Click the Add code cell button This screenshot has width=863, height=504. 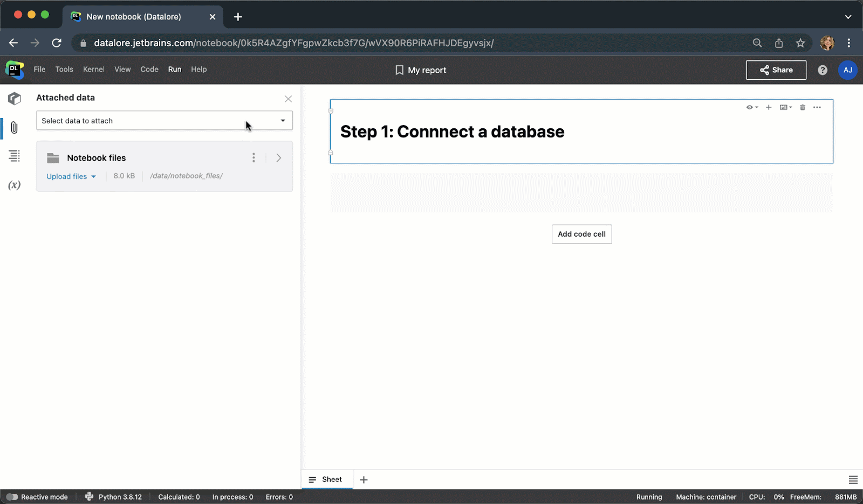pos(581,234)
